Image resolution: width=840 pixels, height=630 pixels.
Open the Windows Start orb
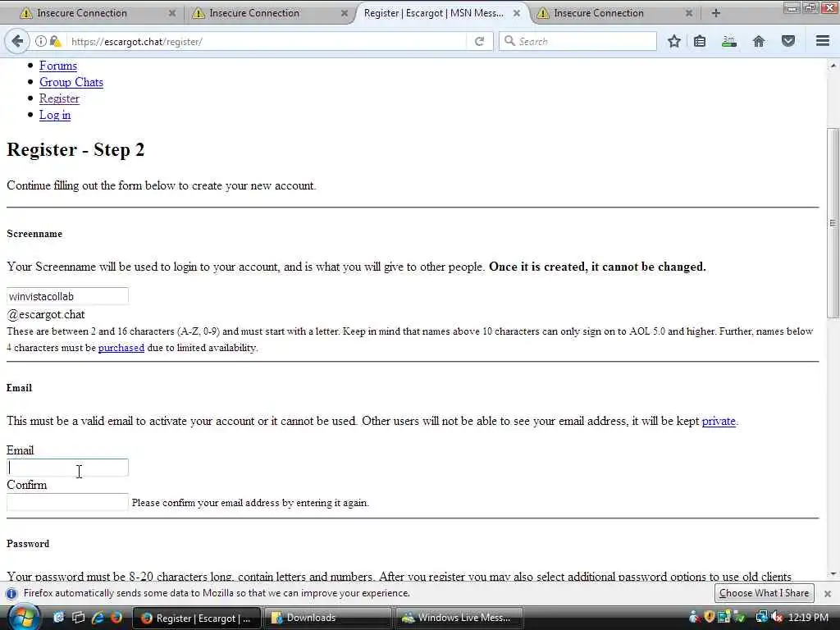(x=23, y=617)
